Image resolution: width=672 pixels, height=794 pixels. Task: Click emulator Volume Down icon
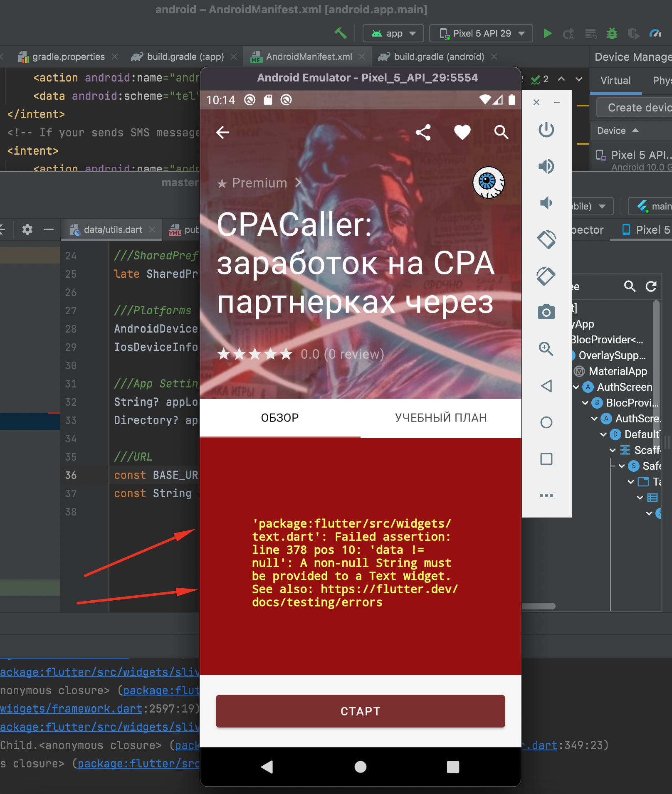click(546, 203)
